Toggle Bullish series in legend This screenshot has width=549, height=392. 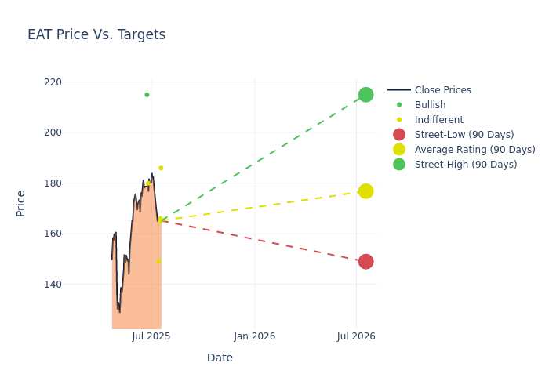417,104
